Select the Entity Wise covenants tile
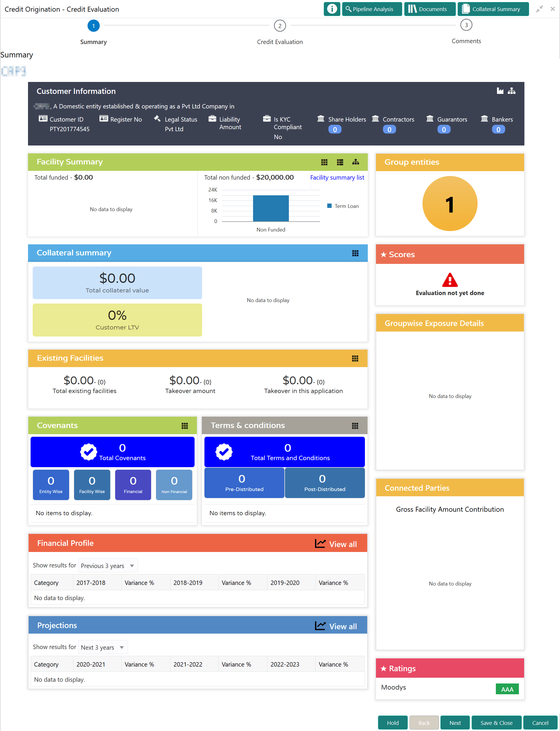 click(51, 485)
